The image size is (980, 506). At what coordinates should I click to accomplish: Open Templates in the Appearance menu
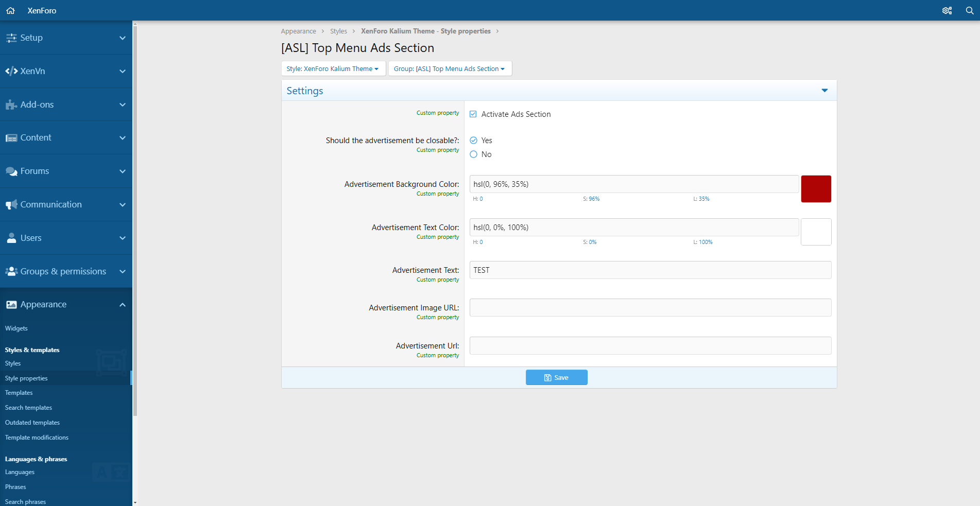(19, 393)
